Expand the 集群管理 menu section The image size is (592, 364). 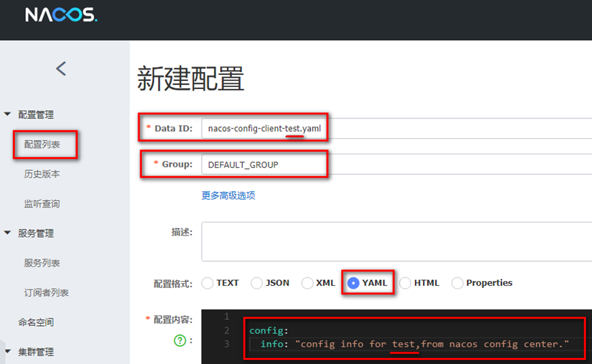pyautogui.click(x=35, y=352)
